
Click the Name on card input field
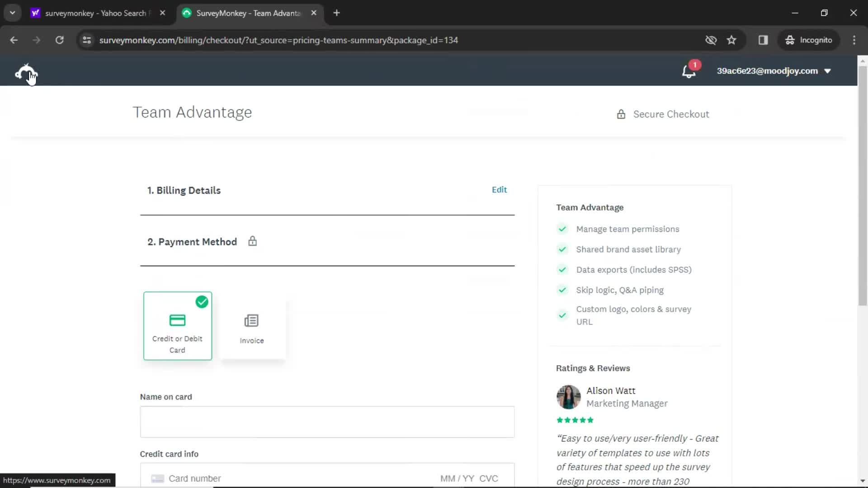click(x=327, y=421)
